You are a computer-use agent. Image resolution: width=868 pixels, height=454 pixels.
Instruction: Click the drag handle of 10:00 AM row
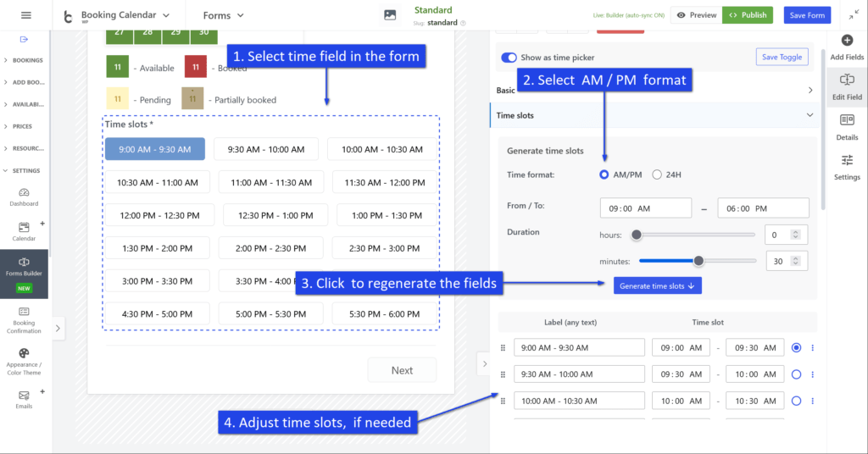point(503,401)
